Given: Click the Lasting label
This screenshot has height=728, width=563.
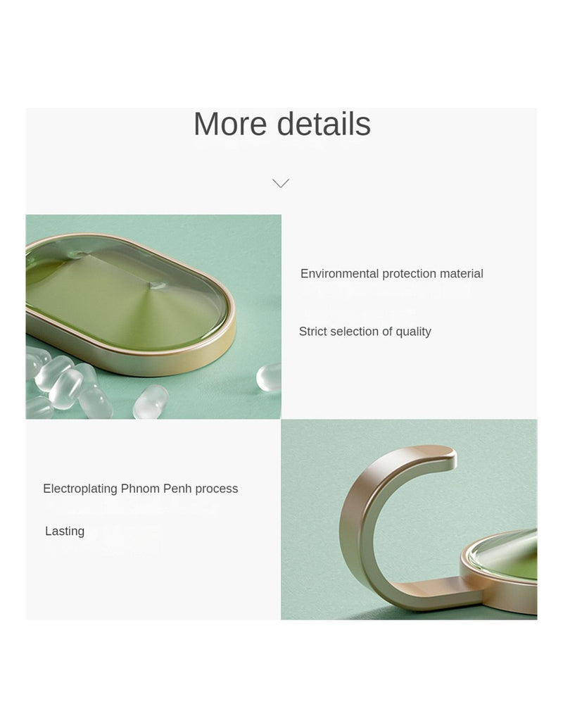Looking at the screenshot, I should coord(65,531).
